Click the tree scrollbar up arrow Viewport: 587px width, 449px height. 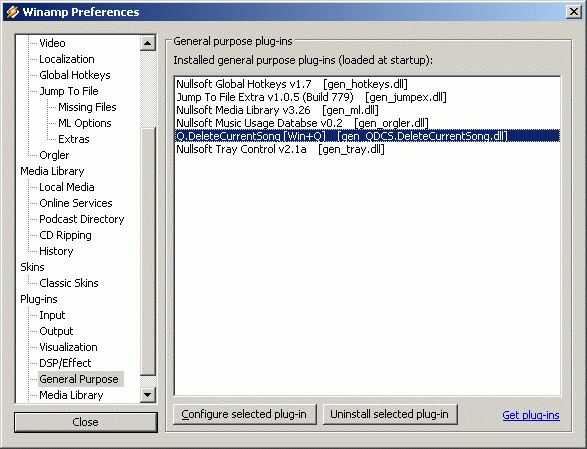pos(148,43)
